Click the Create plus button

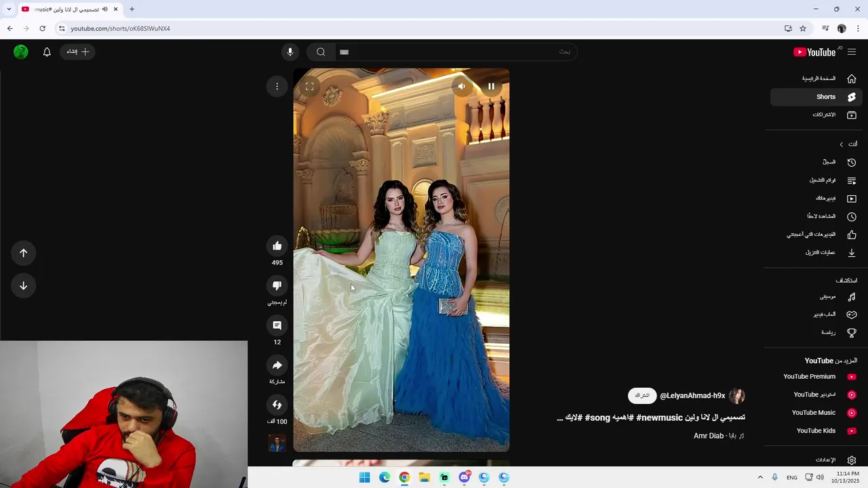[78, 52]
